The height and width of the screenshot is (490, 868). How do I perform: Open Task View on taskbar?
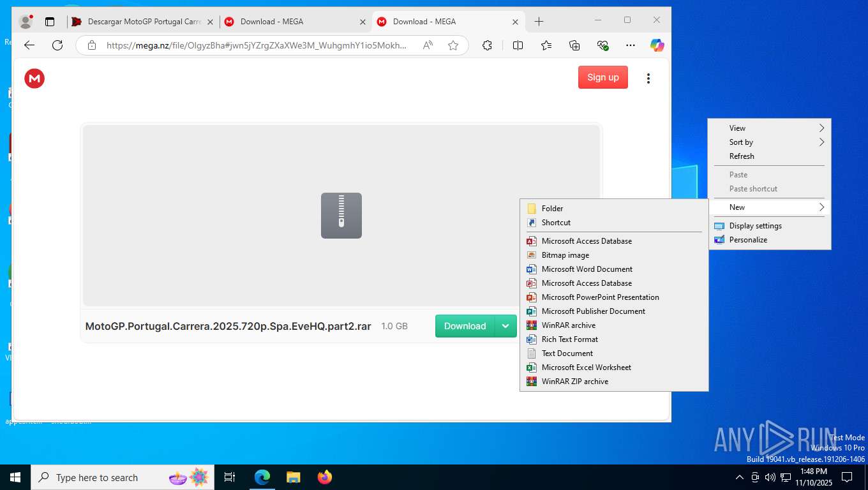pos(230,477)
